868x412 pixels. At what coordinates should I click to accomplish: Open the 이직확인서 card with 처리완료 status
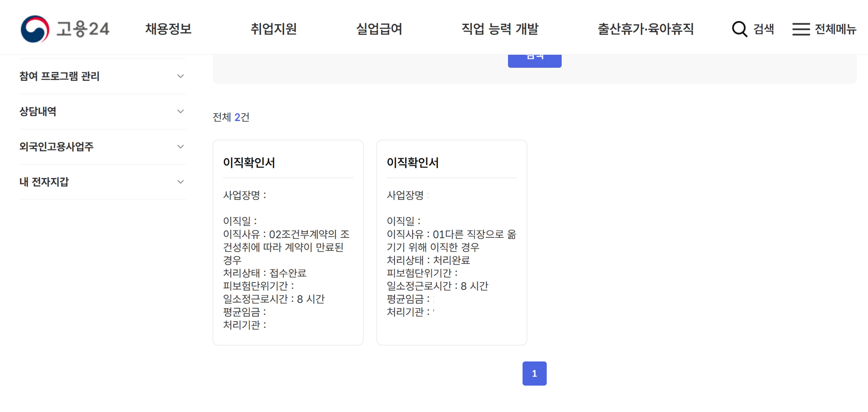(x=451, y=242)
